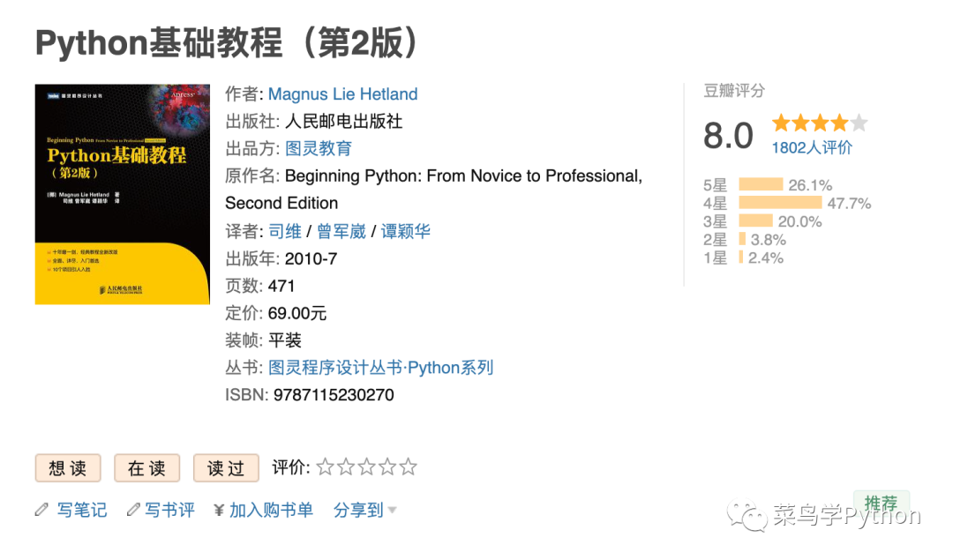The height and width of the screenshot is (560, 953).
Task: Click the 20.0% percentage label
Action: click(799, 221)
